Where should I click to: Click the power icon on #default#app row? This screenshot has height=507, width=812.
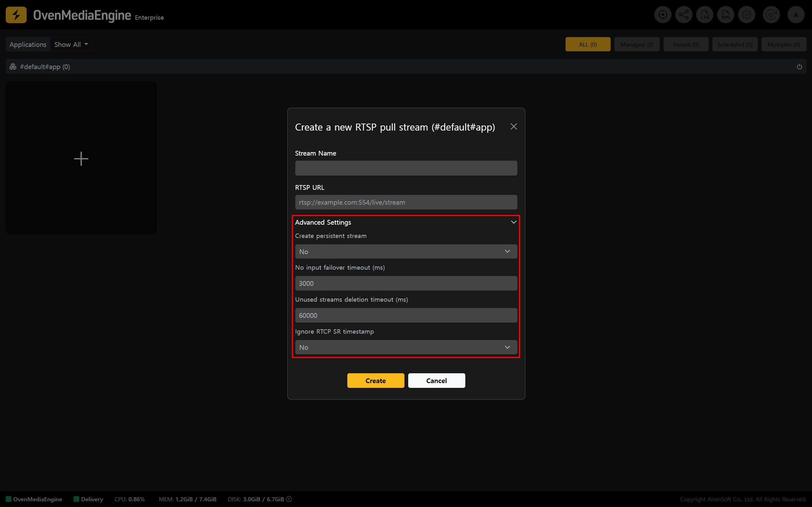coord(799,67)
